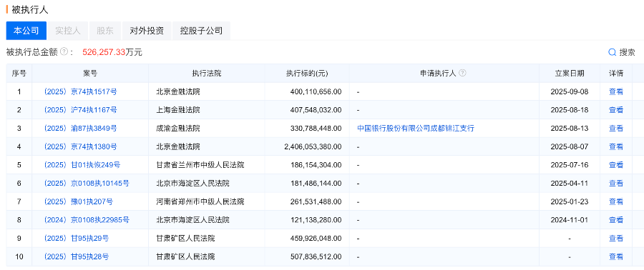Open case (2025)沪74执1167号

pyautogui.click(x=80, y=110)
